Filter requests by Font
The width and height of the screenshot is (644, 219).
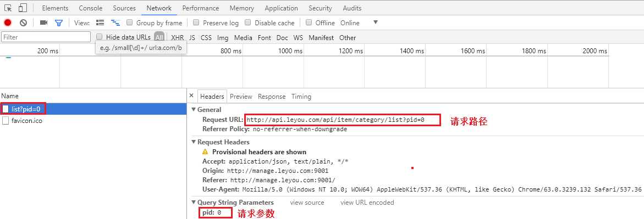pos(264,37)
